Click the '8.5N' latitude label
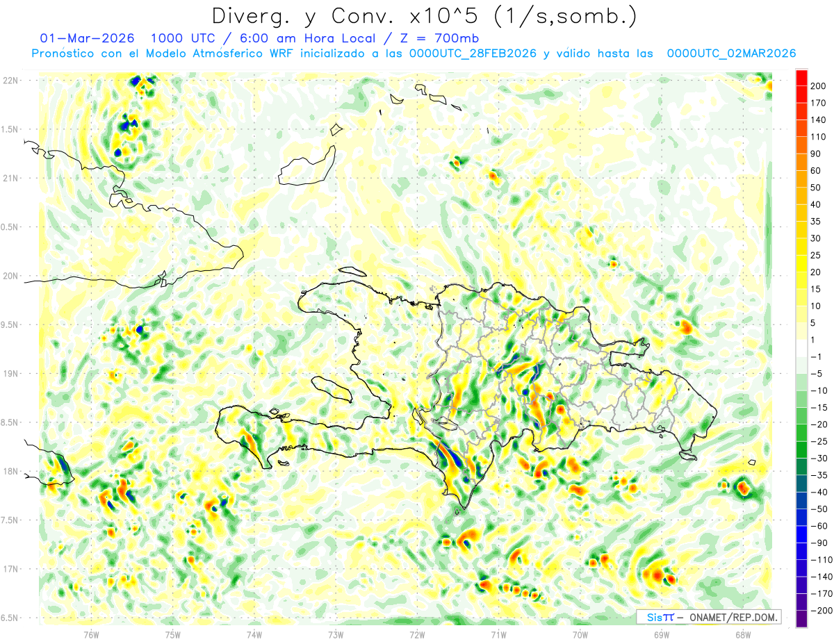Screen dimensions: 834x644 pyautogui.click(x=10, y=422)
